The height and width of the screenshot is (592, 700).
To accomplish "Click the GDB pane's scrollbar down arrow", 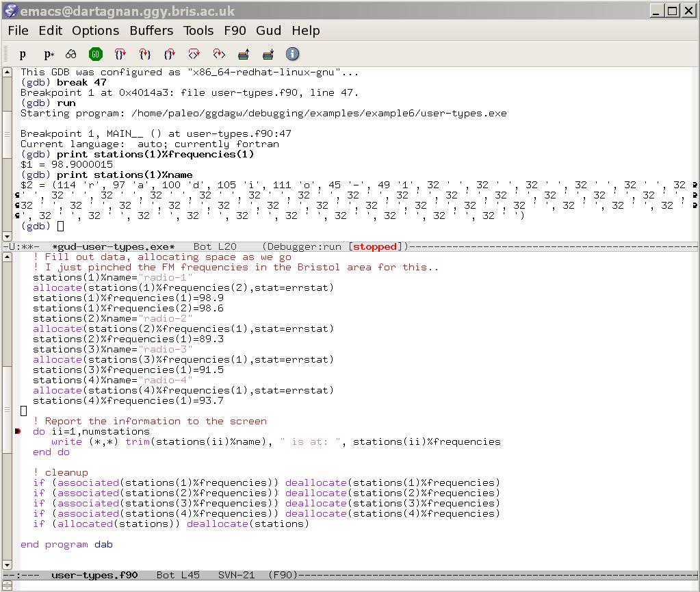I will click(x=7, y=236).
